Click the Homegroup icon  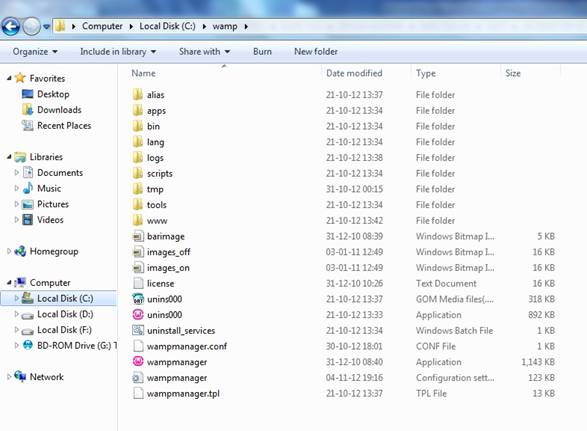[x=20, y=251]
